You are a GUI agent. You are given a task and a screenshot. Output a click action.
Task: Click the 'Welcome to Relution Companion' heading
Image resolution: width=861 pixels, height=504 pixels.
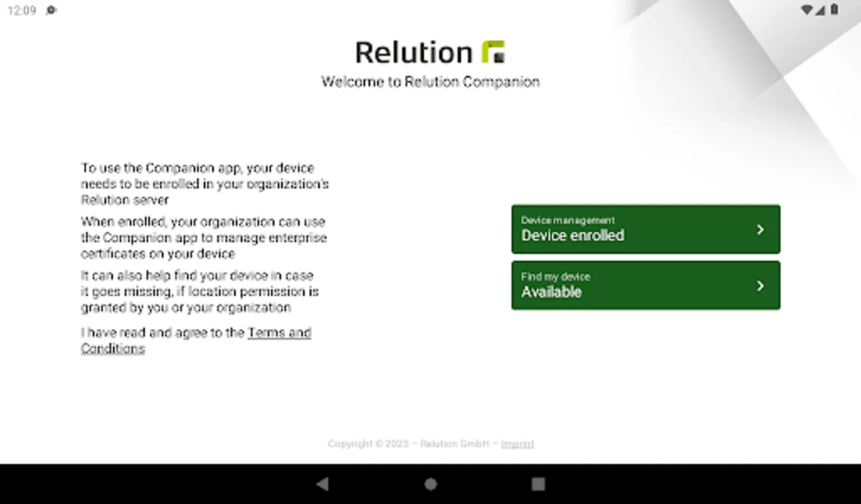[x=430, y=82]
